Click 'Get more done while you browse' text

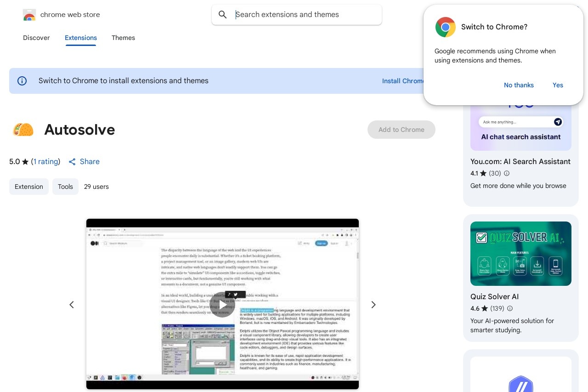coord(518,186)
